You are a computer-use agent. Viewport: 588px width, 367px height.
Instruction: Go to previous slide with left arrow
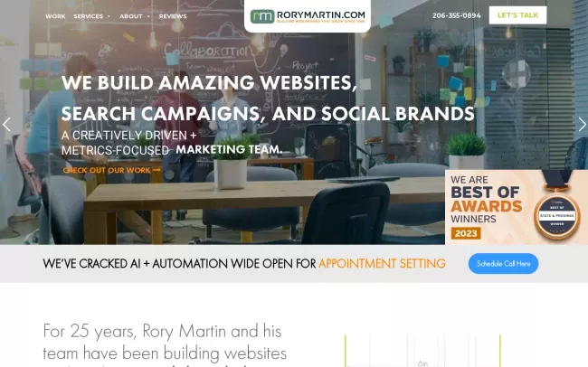[6, 125]
